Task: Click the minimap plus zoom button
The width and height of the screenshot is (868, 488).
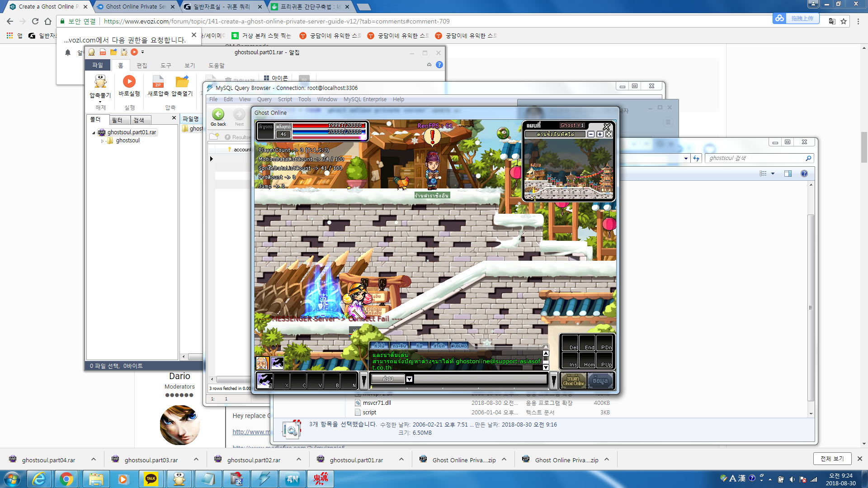Action: tap(600, 134)
